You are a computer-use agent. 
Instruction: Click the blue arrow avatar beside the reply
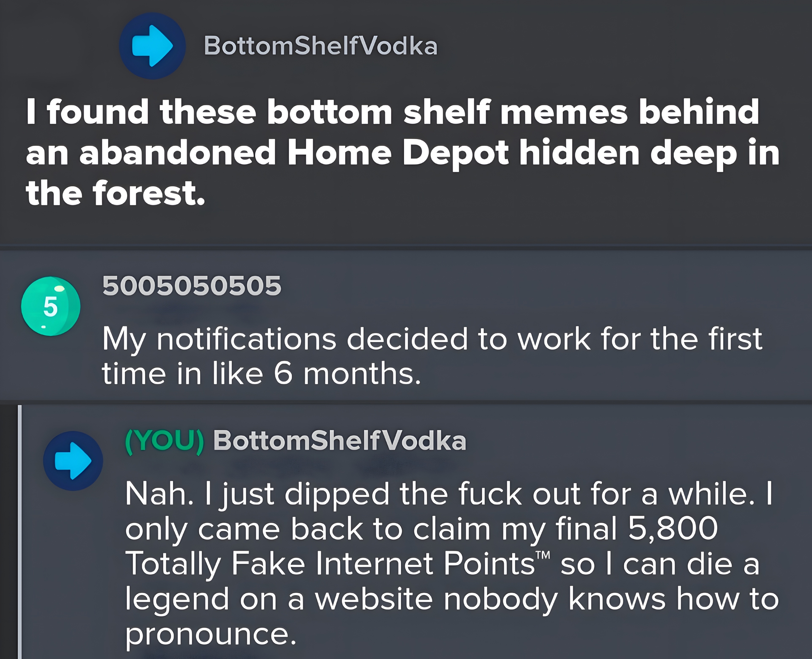tap(73, 461)
